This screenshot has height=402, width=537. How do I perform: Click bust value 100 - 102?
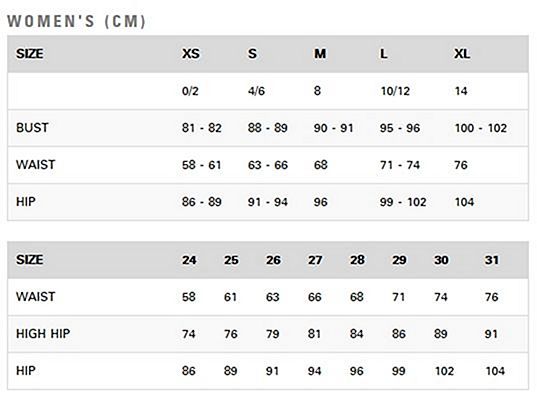pyautogui.click(x=480, y=128)
